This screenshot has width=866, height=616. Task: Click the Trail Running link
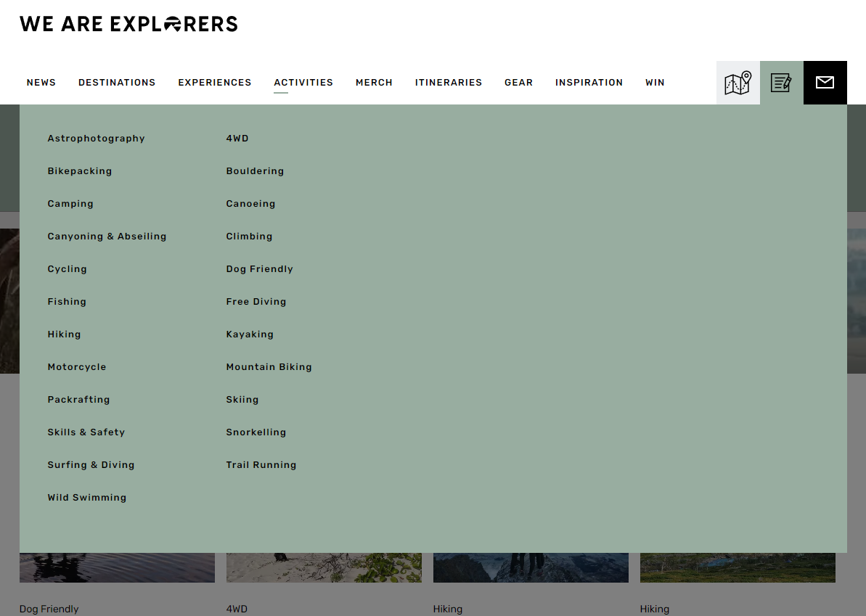(x=261, y=465)
